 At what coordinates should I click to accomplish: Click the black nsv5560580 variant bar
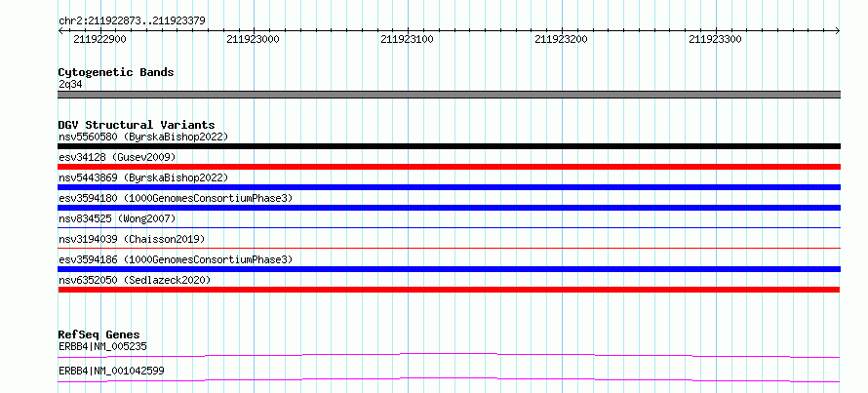(449, 146)
